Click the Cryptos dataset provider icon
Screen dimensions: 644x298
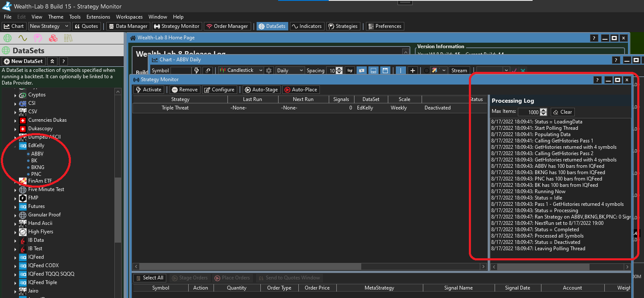click(23, 95)
